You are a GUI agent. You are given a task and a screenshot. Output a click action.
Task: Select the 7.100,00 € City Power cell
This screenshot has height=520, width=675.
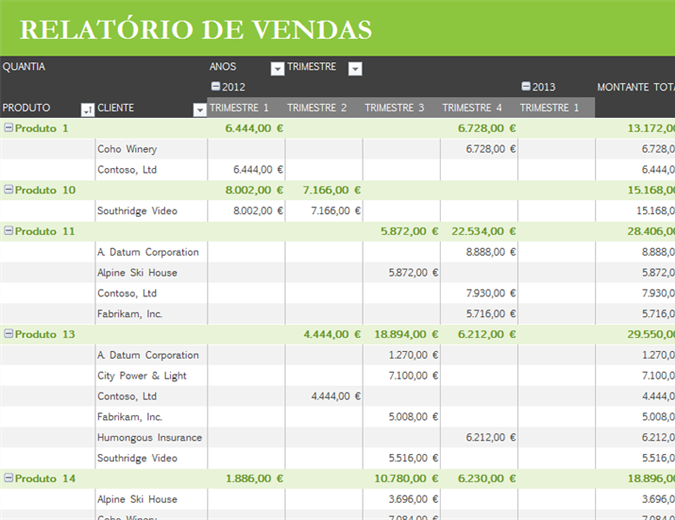(x=413, y=376)
